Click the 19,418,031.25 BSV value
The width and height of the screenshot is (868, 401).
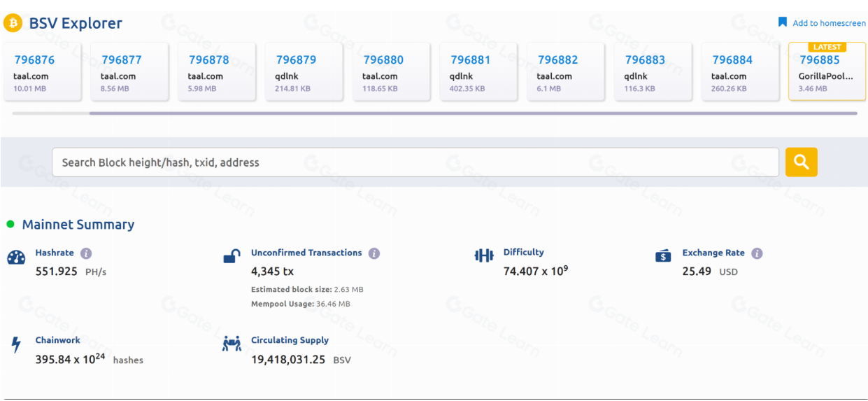pyautogui.click(x=301, y=360)
